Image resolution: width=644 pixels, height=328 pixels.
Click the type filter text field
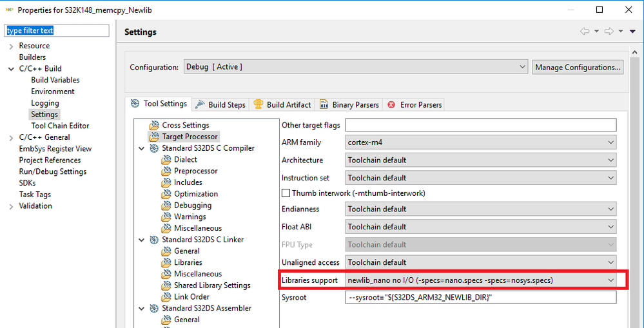pyautogui.click(x=57, y=30)
